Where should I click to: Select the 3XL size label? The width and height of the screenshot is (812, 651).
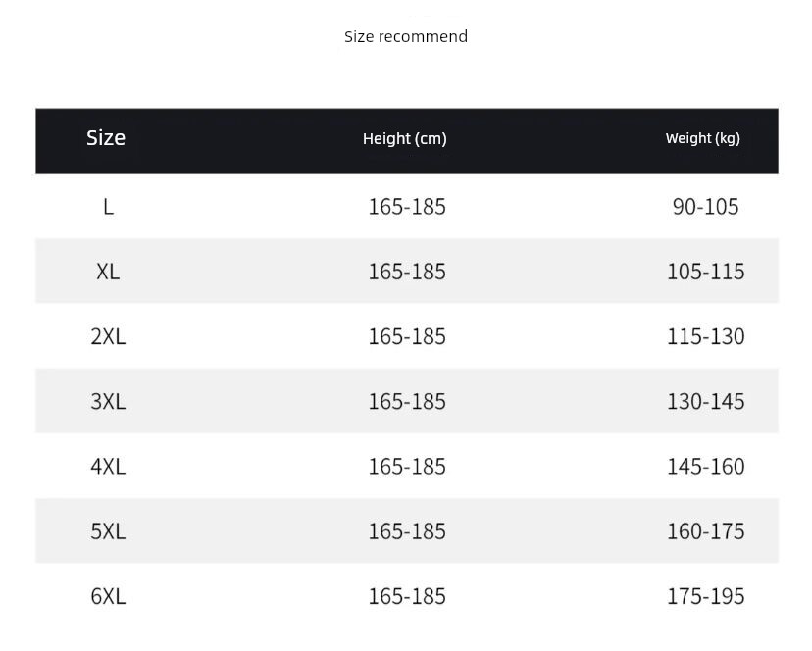click(x=108, y=401)
